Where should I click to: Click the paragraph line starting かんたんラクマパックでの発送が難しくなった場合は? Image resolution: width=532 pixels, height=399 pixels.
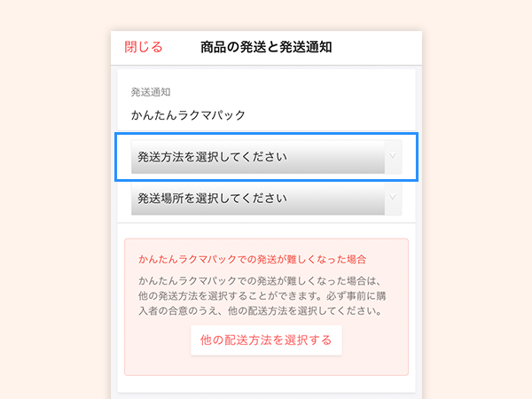[260, 281]
